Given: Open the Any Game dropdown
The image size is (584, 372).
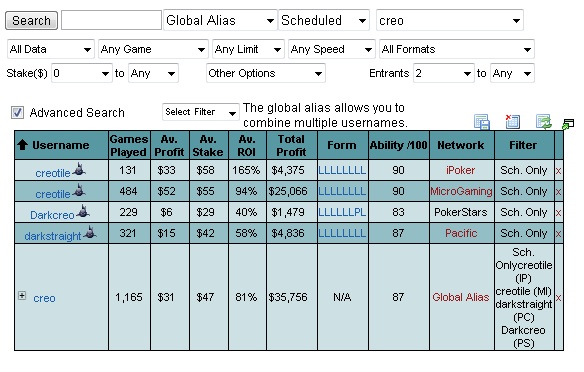Looking at the screenshot, I should pyautogui.click(x=153, y=49).
